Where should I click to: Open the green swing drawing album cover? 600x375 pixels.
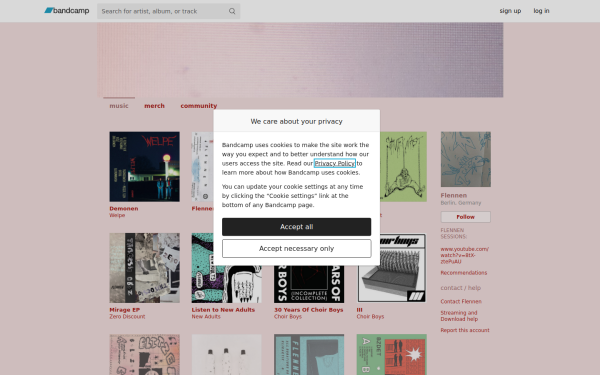[x=403, y=167]
